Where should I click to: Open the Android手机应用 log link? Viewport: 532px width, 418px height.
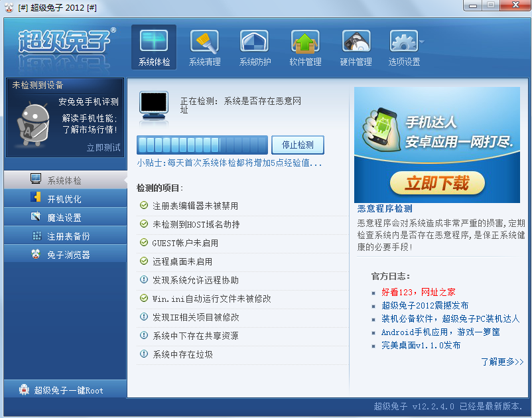coord(440,332)
